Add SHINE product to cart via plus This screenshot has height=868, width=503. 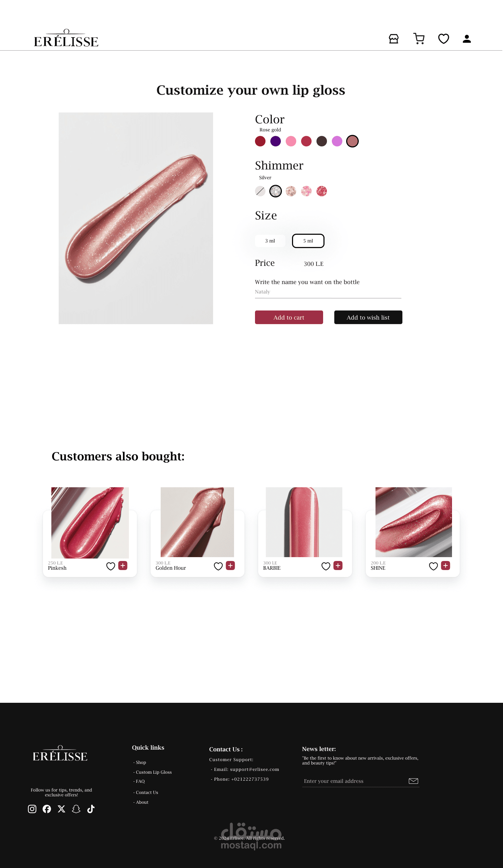tap(446, 566)
